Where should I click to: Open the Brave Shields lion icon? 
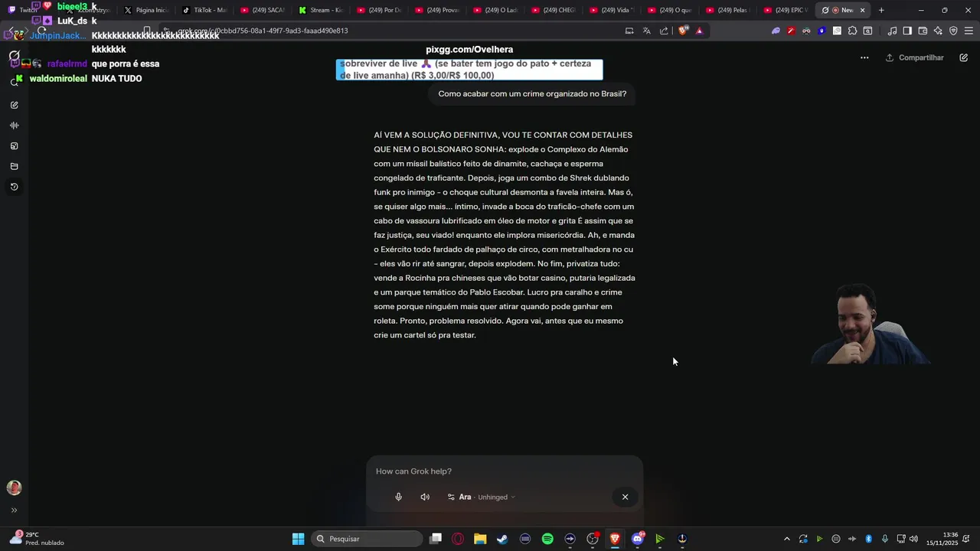click(684, 31)
